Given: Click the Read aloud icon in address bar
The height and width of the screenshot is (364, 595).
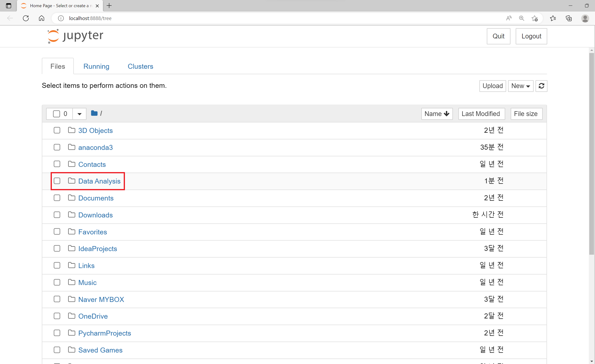Looking at the screenshot, I should (x=509, y=18).
